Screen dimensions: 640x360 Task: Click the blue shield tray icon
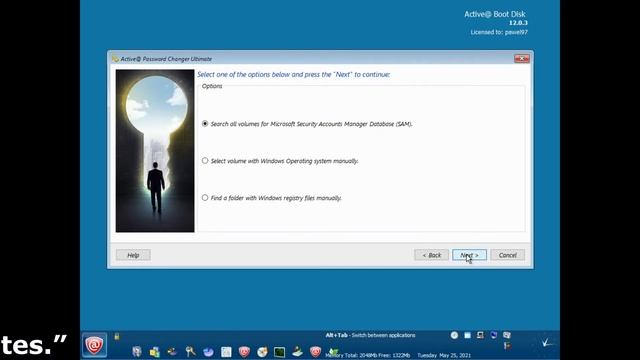click(x=493, y=335)
